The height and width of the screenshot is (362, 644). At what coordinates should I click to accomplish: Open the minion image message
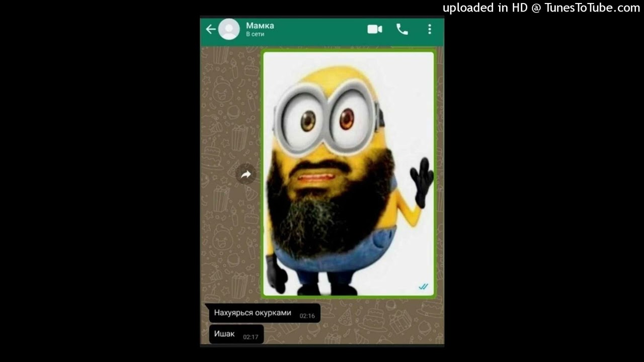tap(348, 173)
